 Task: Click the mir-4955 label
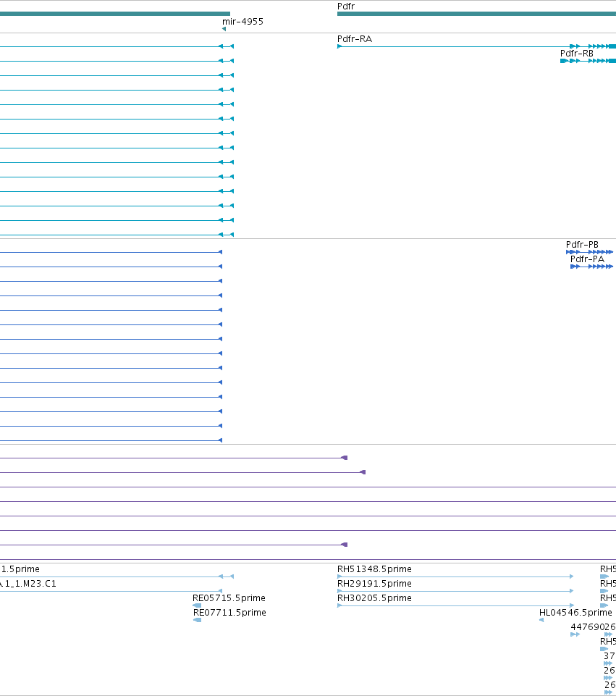(242, 21)
